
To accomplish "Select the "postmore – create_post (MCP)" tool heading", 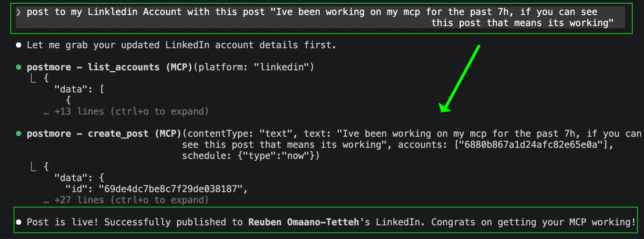I will pos(104,134).
